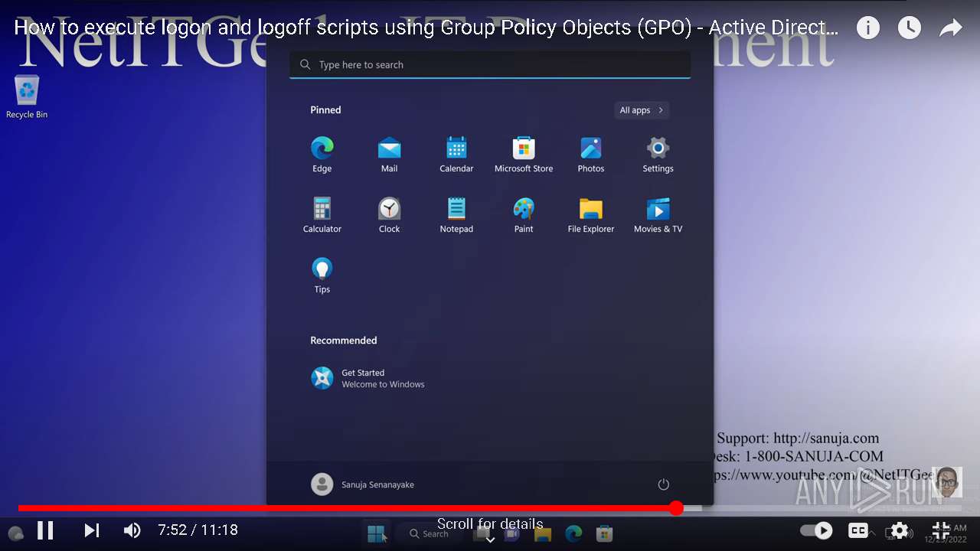Open the recommended Get Started item
Screen dimensions: 980x551
[x=367, y=378]
